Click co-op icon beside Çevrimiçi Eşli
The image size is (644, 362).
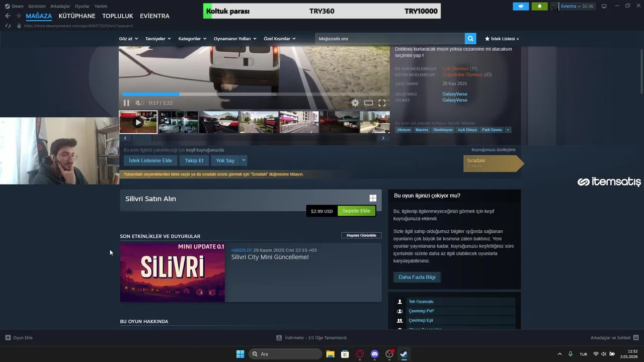click(x=400, y=320)
